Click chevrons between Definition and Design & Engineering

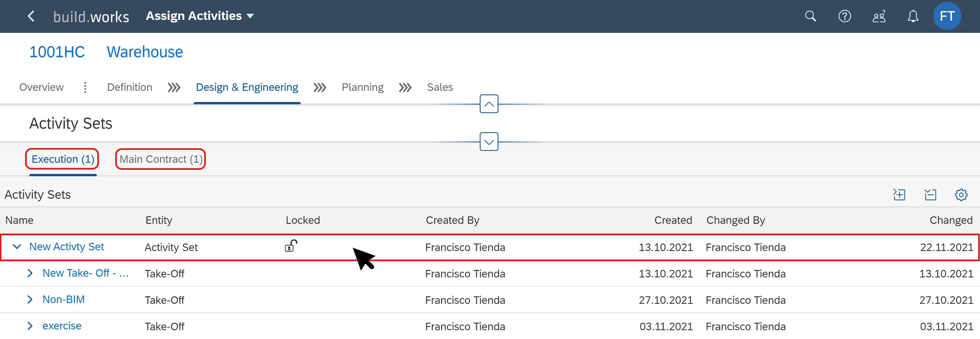[x=174, y=88]
